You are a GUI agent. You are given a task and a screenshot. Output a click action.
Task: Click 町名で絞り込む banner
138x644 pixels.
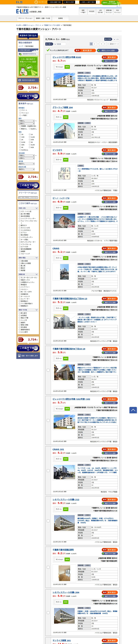[28, 50]
